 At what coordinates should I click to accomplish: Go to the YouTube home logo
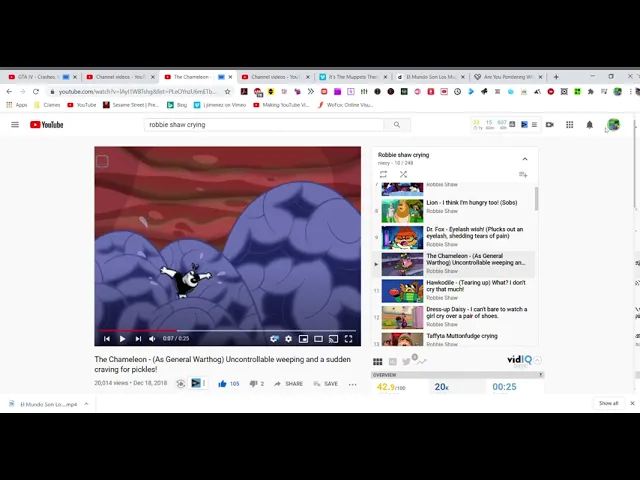[47, 124]
